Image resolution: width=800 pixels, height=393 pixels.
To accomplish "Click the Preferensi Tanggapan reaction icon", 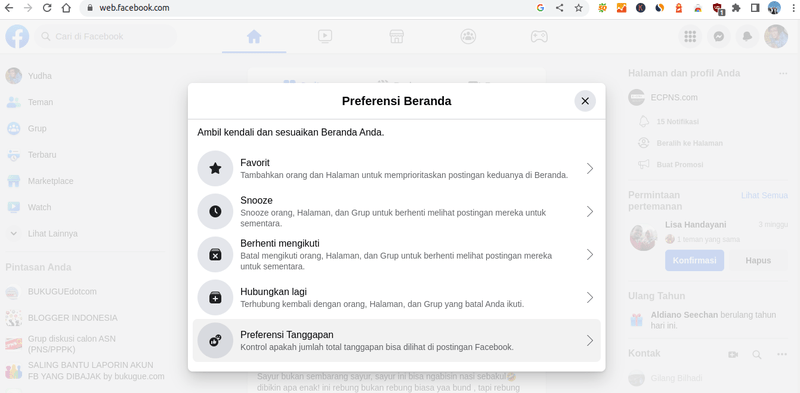I will (x=215, y=340).
